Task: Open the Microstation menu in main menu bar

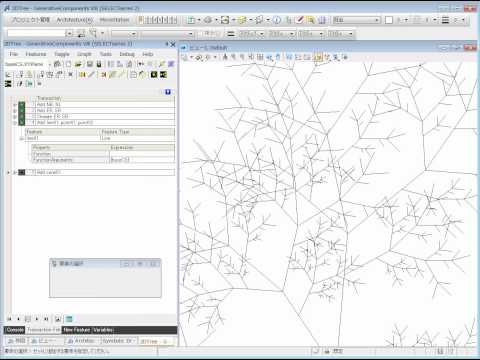Action: [x=114, y=20]
